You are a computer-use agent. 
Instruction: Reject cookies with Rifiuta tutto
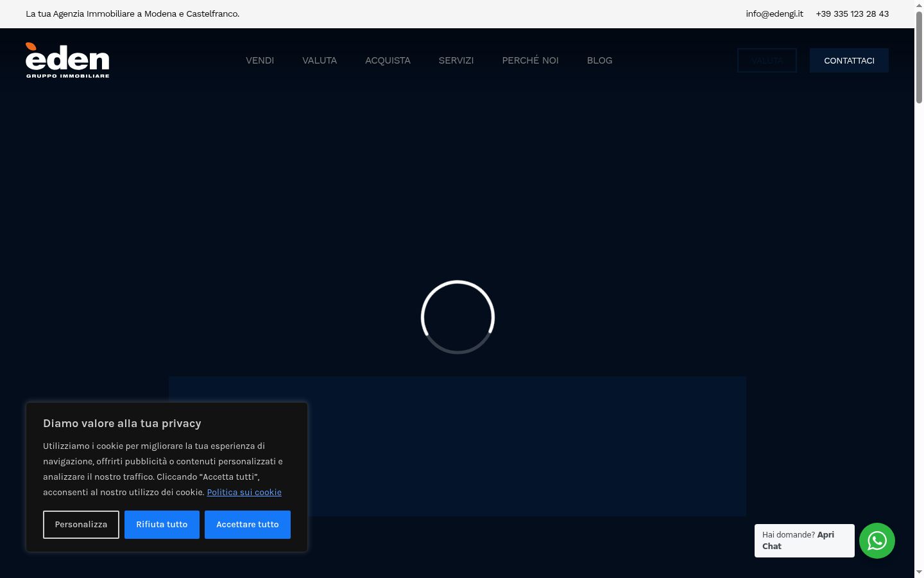coord(162,525)
